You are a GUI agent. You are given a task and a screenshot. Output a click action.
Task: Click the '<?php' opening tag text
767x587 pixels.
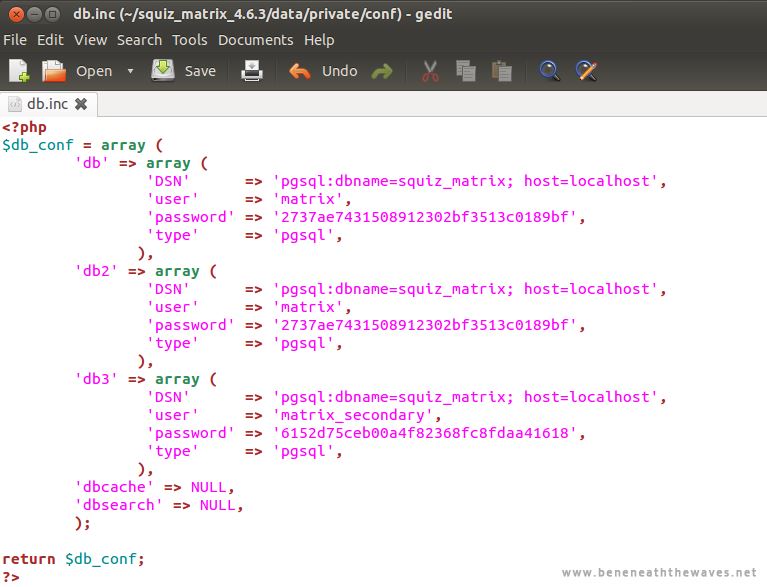tap(24, 128)
